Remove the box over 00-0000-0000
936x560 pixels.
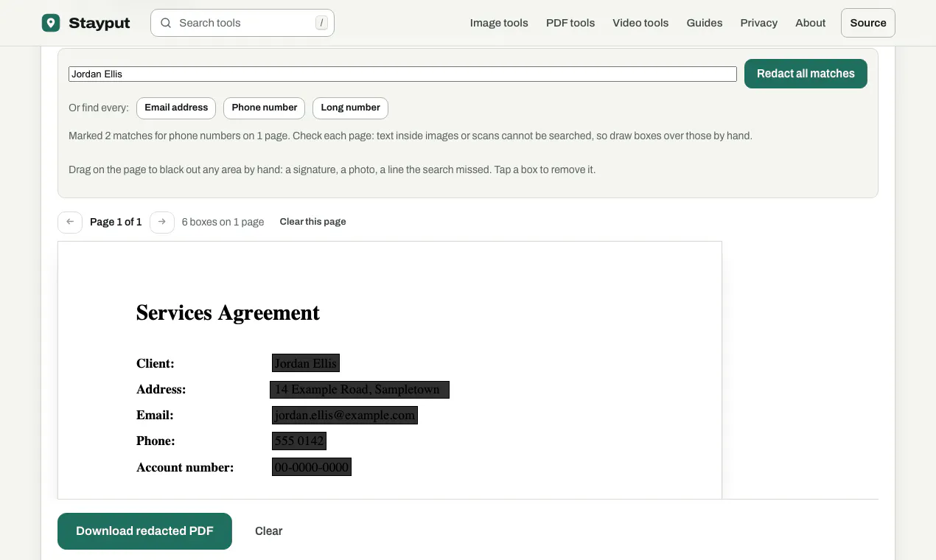pyautogui.click(x=312, y=466)
